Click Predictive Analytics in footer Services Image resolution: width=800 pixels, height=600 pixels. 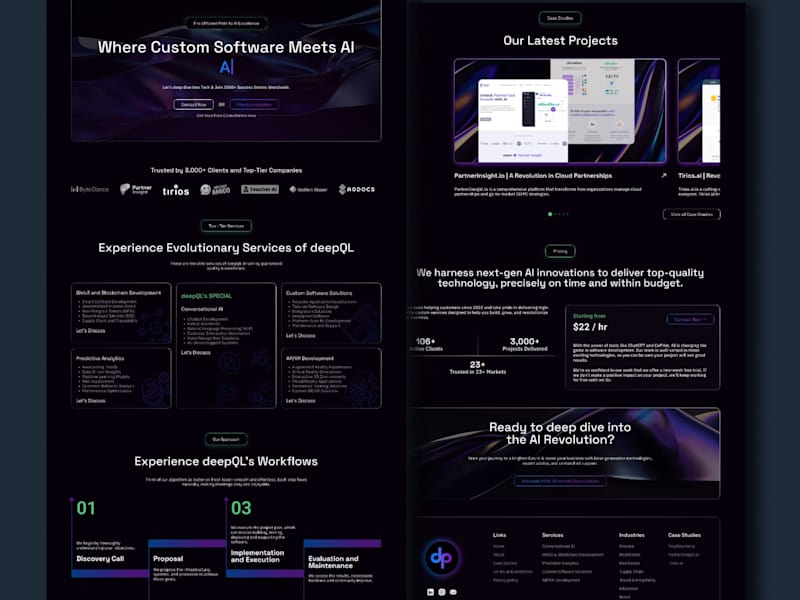560,563
